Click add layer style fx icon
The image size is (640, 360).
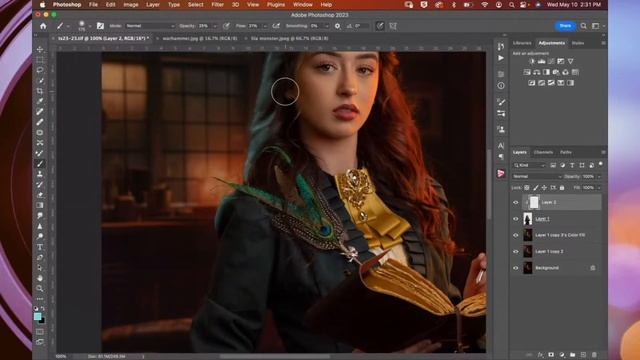coord(540,355)
